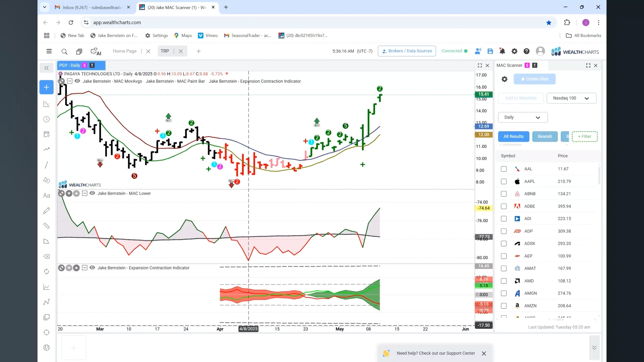Screen dimensions: 644x362
Task: Open the duplicate windows layout icon
Action: [79, 51]
